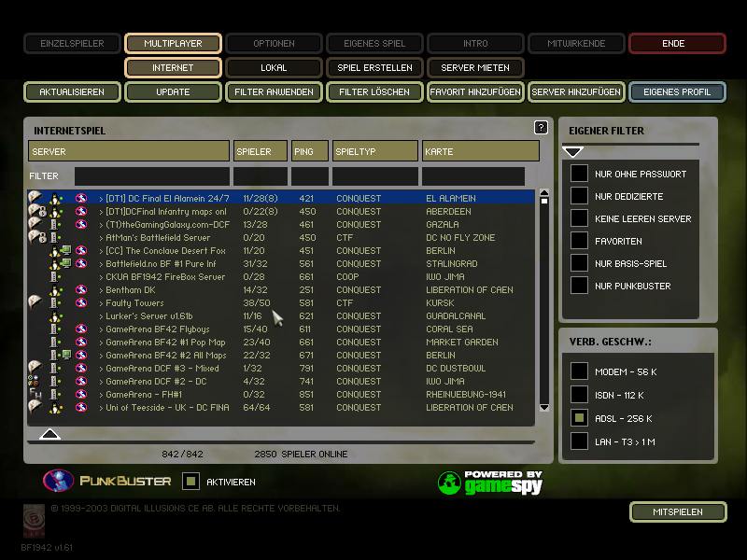Click the up triangle below the server list
747x560 pixels.
coord(49,434)
